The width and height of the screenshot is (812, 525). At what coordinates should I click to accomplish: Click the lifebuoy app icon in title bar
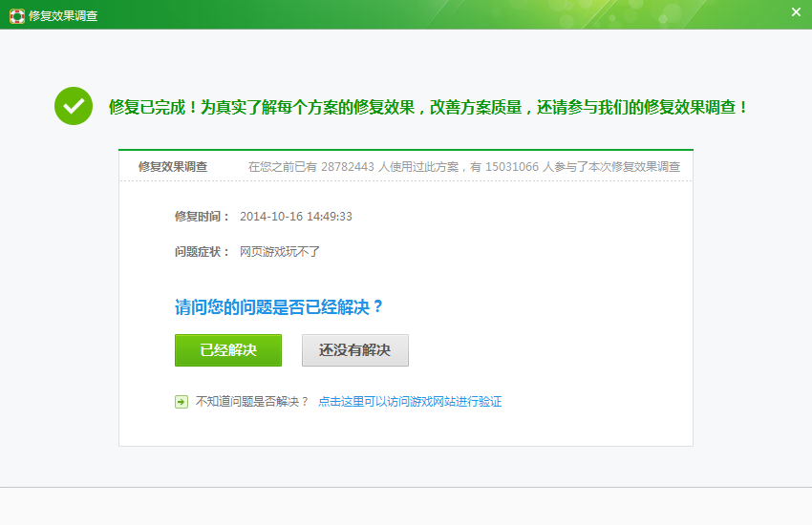click(x=17, y=16)
